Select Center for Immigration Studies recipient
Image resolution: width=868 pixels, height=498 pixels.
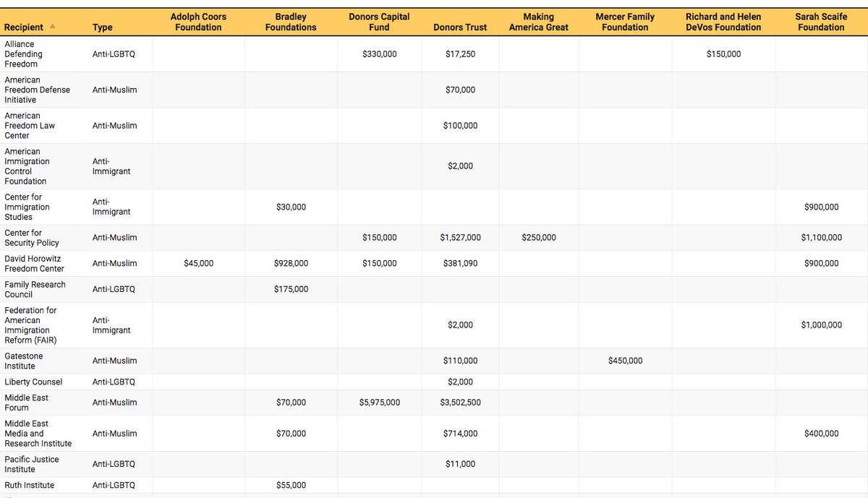[x=27, y=207]
